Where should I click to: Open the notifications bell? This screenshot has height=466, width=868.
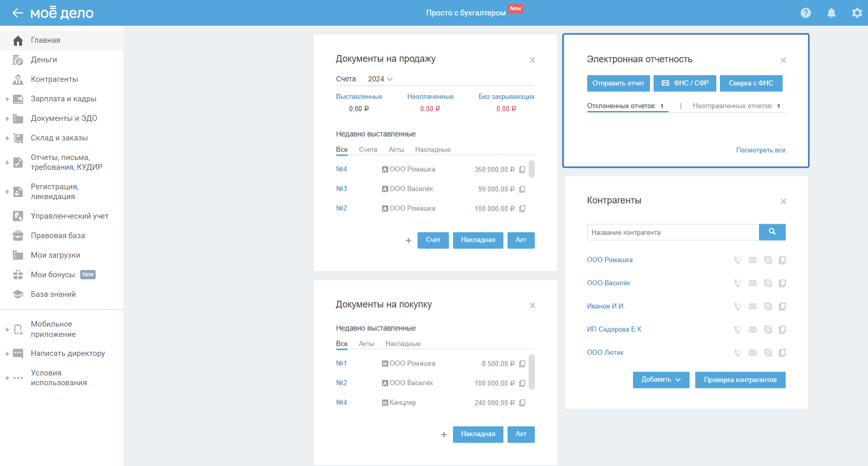tap(831, 13)
